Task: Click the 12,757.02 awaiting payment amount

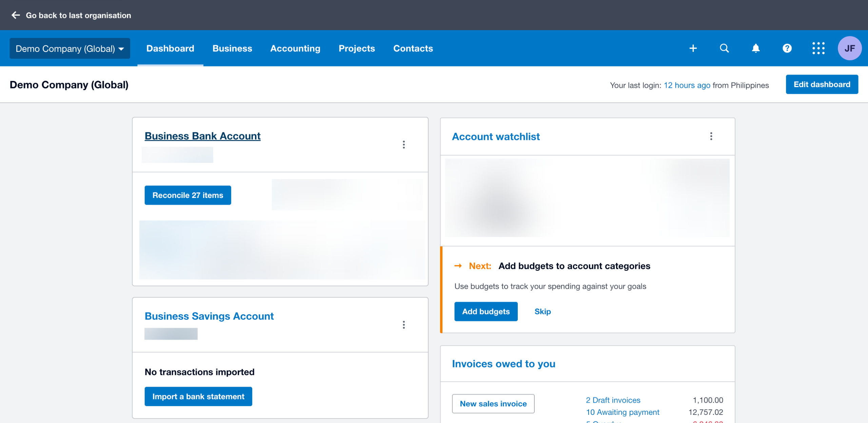Action: (x=706, y=412)
